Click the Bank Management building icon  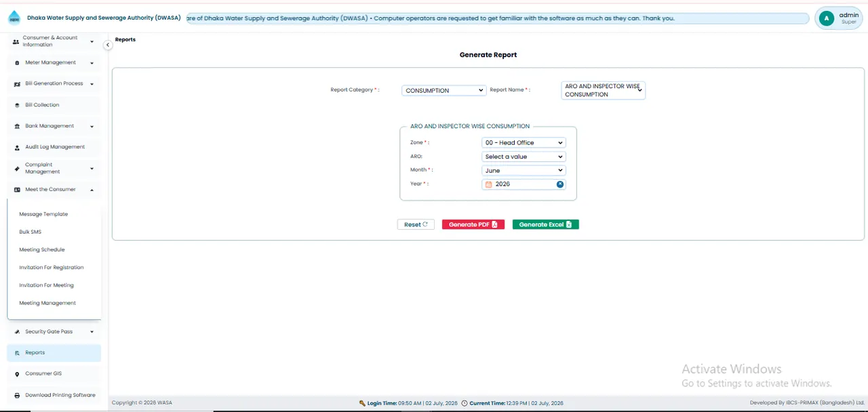click(17, 126)
